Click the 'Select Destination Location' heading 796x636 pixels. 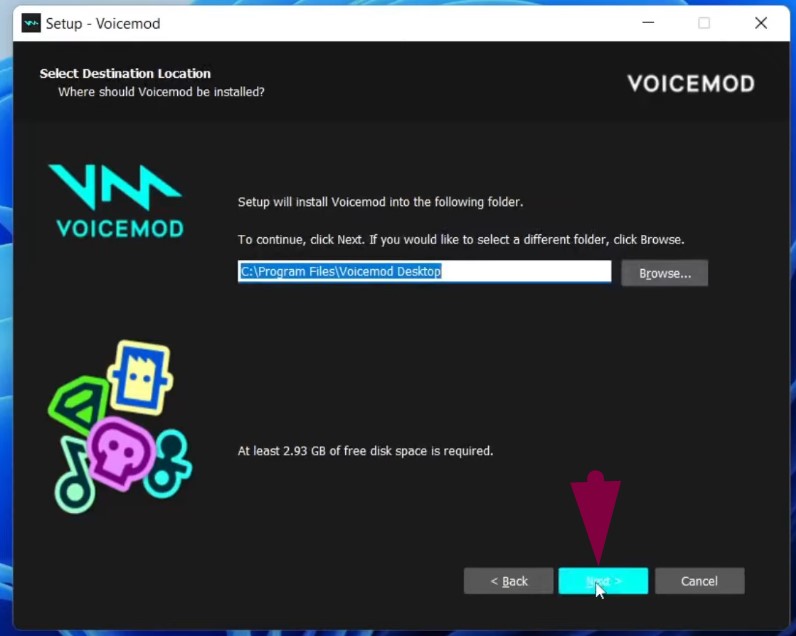click(125, 74)
